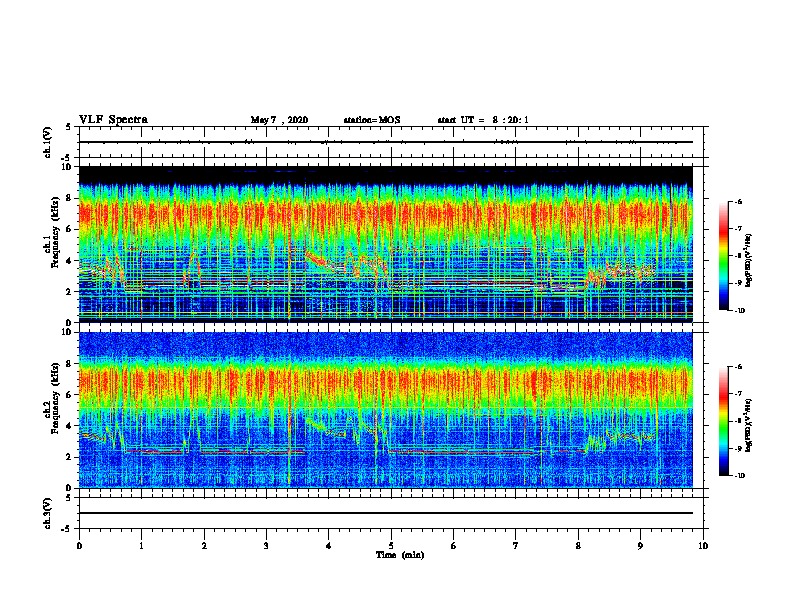Click the "Time (min)" axis title
The width and height of the screenshot is (792, 612).
pyautogui.click(x=400, y=555)
